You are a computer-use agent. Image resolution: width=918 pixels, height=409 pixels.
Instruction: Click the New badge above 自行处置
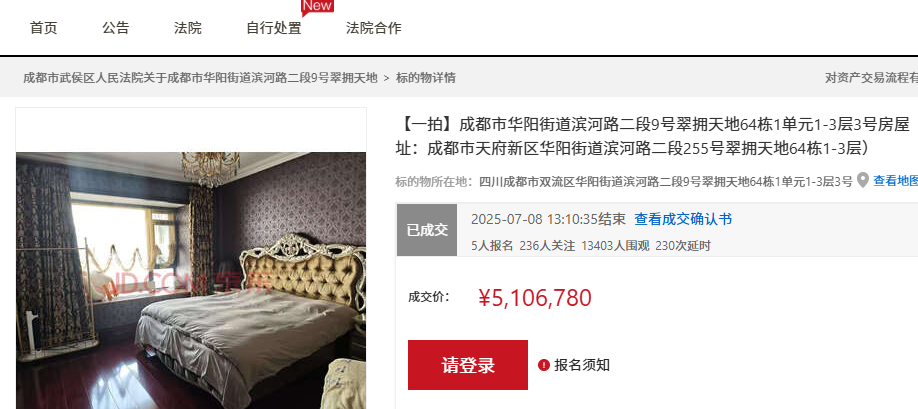coord(317,6)
